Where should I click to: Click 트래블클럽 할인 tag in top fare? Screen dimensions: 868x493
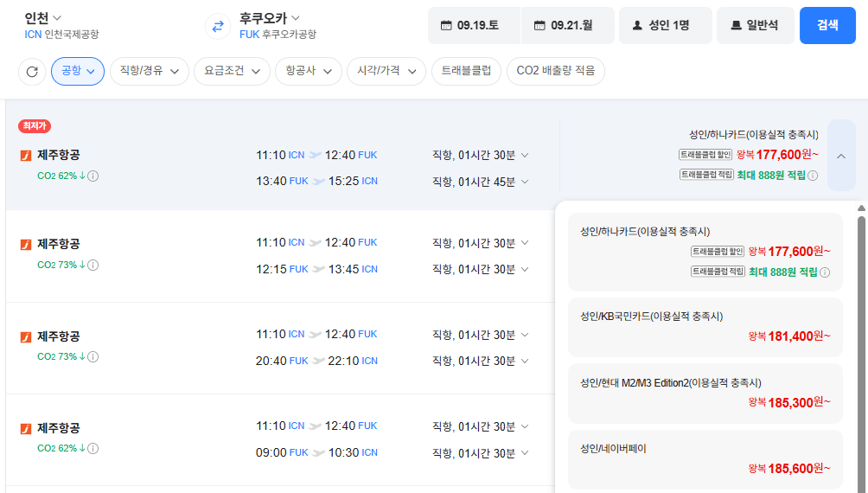(x=705, y=155)
